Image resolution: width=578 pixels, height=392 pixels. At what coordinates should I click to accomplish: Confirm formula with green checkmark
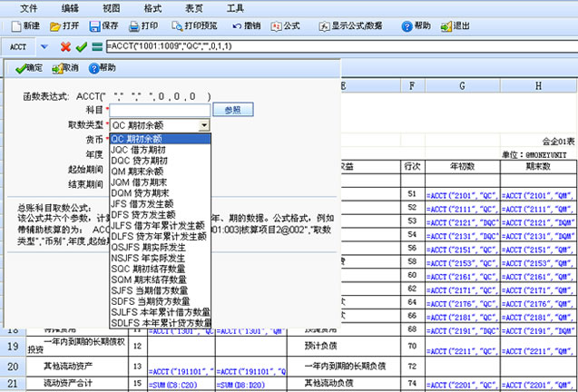pyautogui.click(x=81, y=47)
